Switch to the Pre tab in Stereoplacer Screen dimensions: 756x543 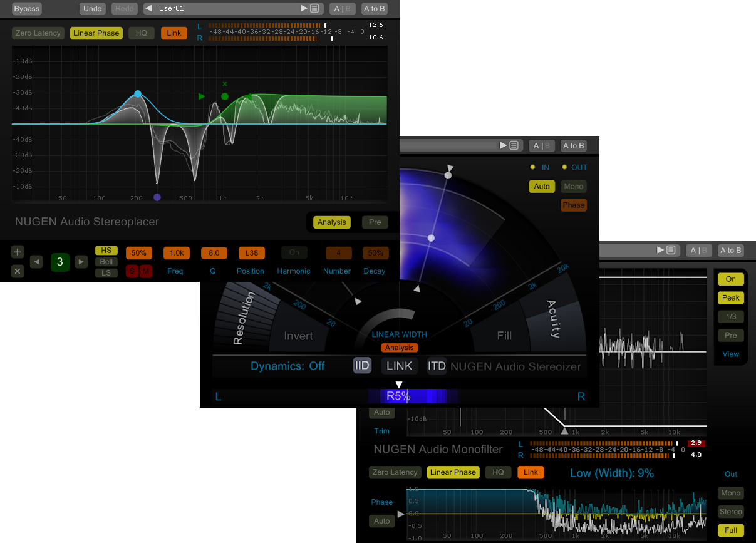375,222
